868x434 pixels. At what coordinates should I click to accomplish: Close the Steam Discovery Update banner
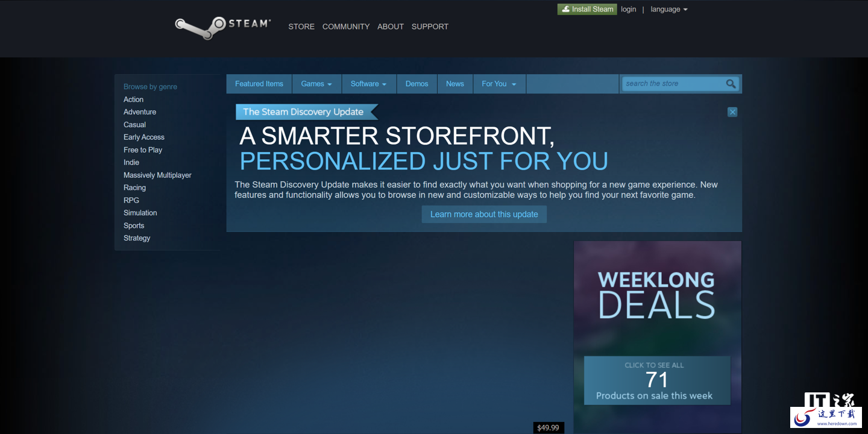click(x=732, y=112)
